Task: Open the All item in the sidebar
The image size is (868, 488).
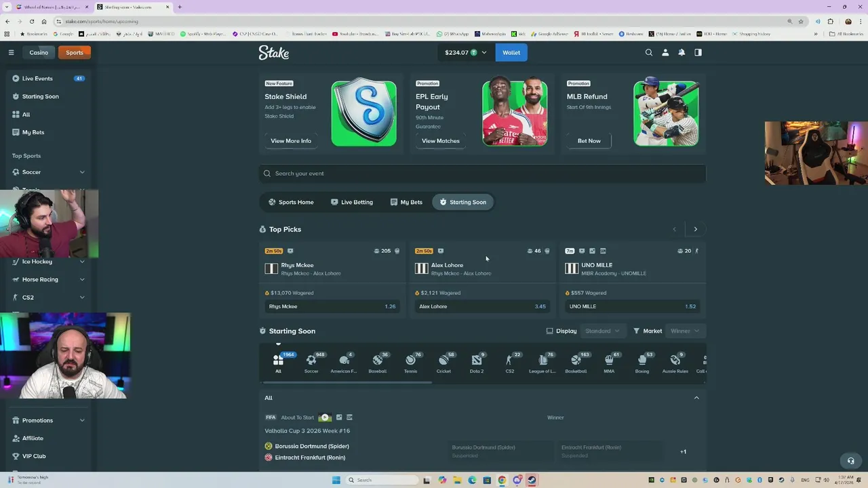Action: tap(49, 115)
